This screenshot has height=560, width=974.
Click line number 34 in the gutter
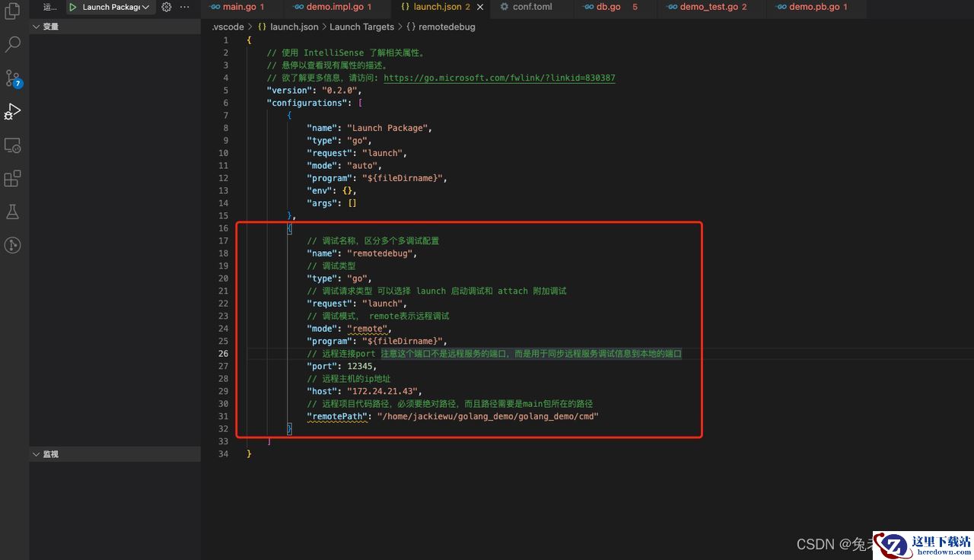tap(223, 453)
